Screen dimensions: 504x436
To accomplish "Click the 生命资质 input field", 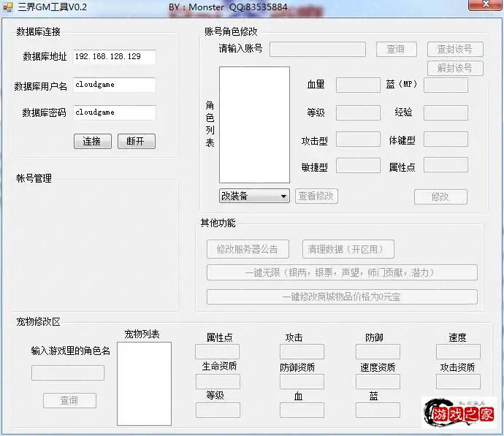I will point(218,381).
